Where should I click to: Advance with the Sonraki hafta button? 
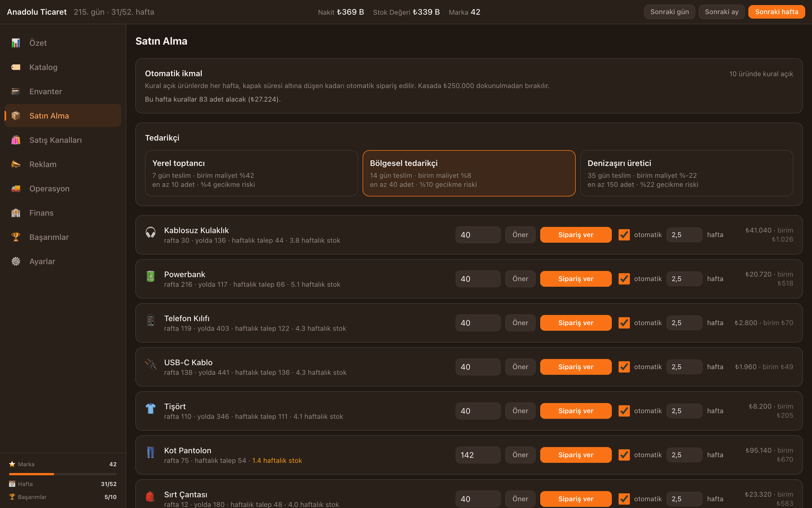(776, 12)
